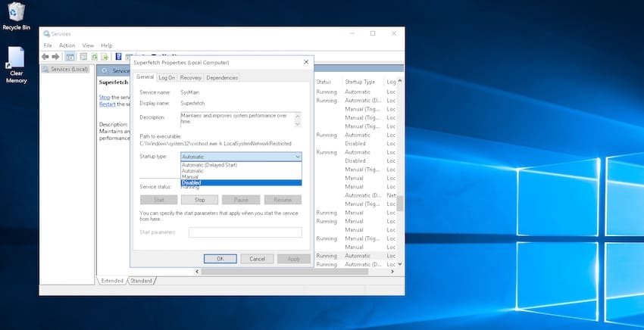Open the File menu
Viewport: 644px width, 330px height.
click(48, 45)
